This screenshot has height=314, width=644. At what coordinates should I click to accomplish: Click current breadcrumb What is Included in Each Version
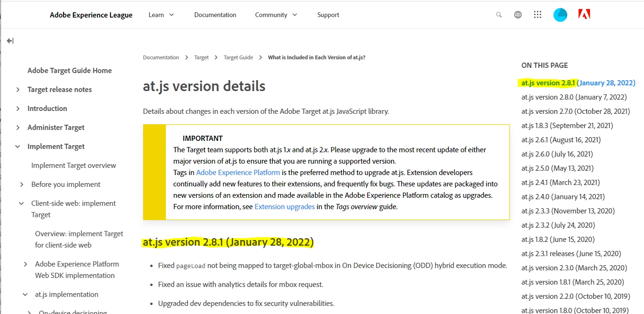317,57
